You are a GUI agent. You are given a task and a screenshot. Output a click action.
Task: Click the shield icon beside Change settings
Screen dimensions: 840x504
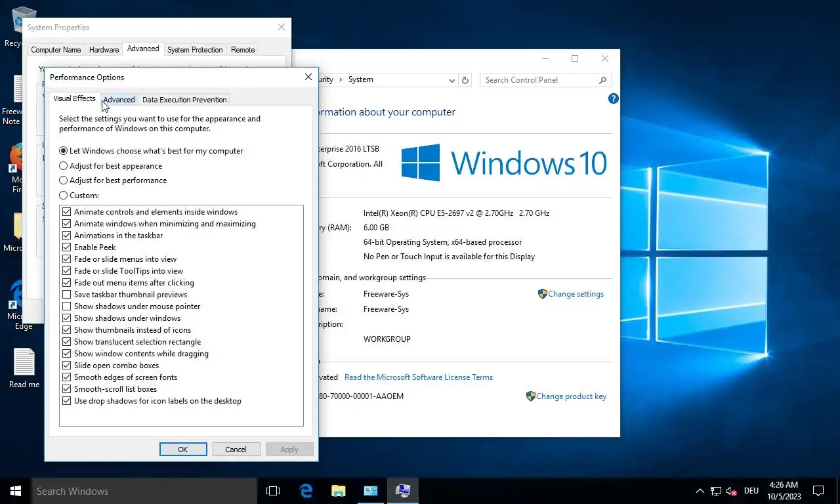pyautogui.click(x=542, y=294)
